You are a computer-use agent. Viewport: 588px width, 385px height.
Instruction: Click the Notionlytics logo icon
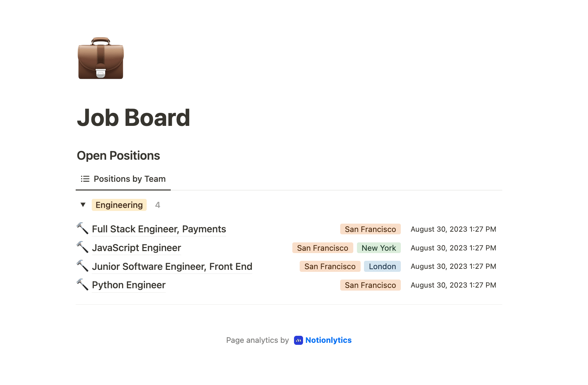298,340
